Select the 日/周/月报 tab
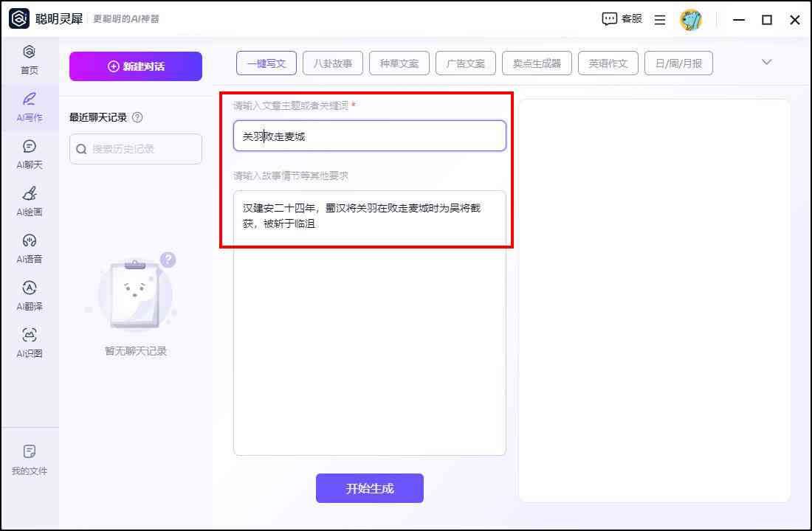Image resolution: width=812 pixels, height=531 pixels. pyautogui.click(x=678, y=63)
